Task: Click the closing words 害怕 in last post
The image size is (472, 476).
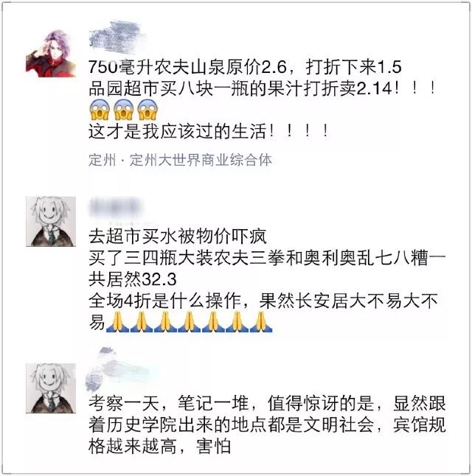Action: click(214, 446)
